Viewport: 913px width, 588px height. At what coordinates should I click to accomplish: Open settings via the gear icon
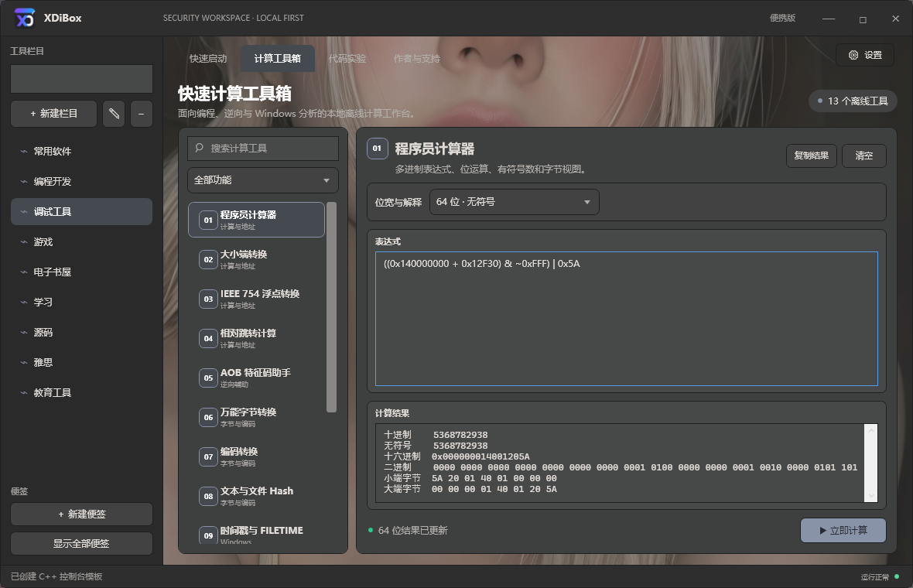tap(853, 55)
